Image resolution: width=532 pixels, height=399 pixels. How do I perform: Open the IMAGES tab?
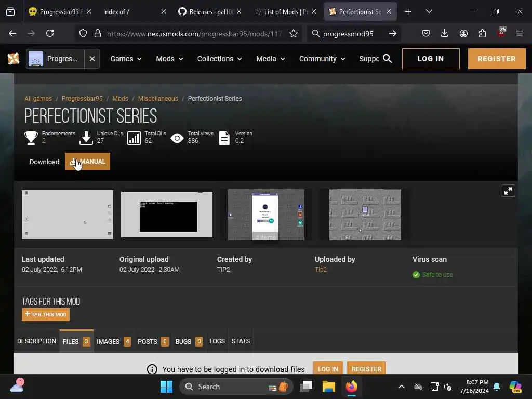(x=114, y=341)
